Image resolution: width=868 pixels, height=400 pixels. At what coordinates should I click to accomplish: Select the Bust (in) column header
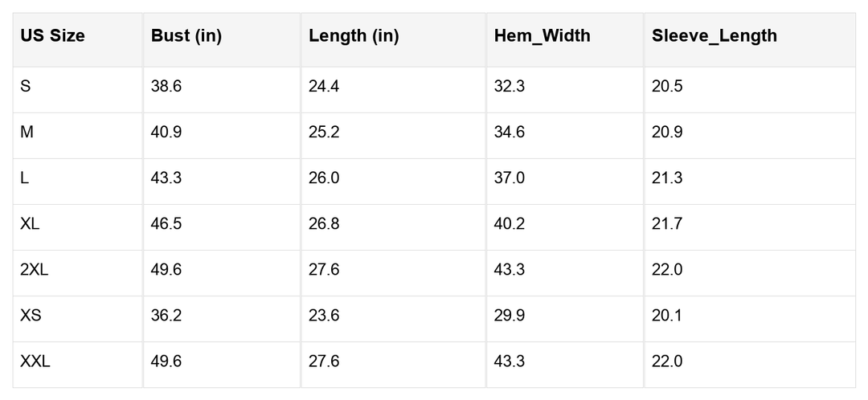click(x=186, y=36)
